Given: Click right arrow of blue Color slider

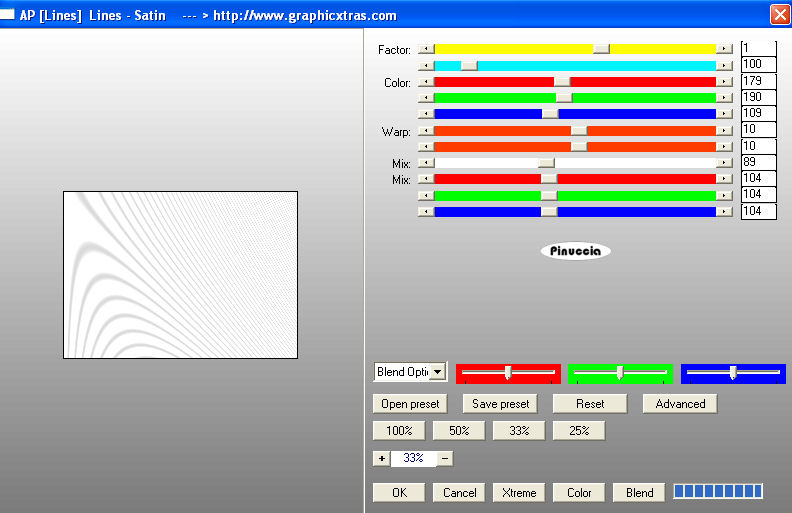Looking at the screenshot, I should click(x=724, y=114).
